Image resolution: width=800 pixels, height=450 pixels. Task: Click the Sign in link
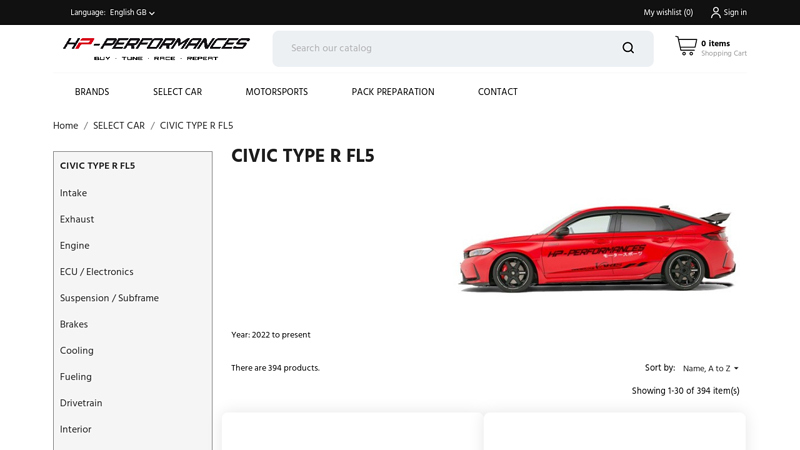[735, 12]
